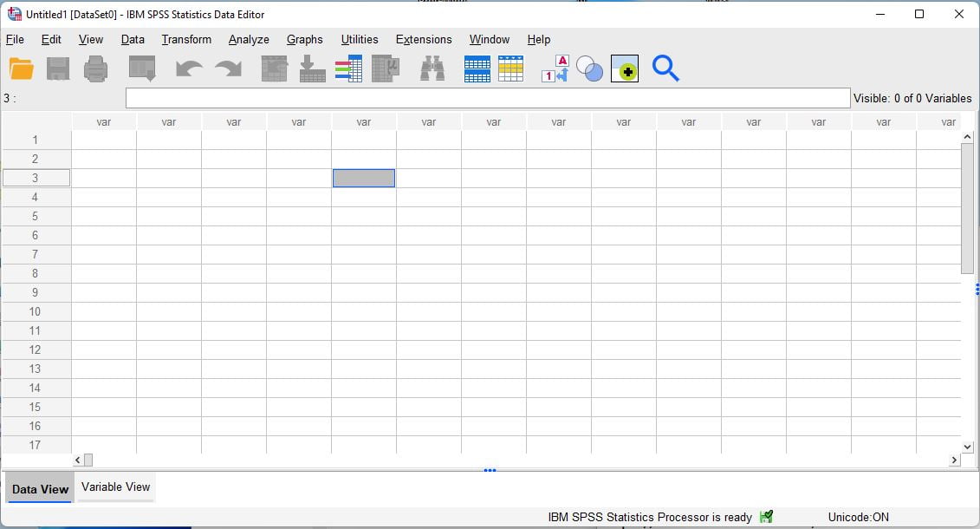Open the View menu
Viewport: 980px width, 529px height.
91,39
